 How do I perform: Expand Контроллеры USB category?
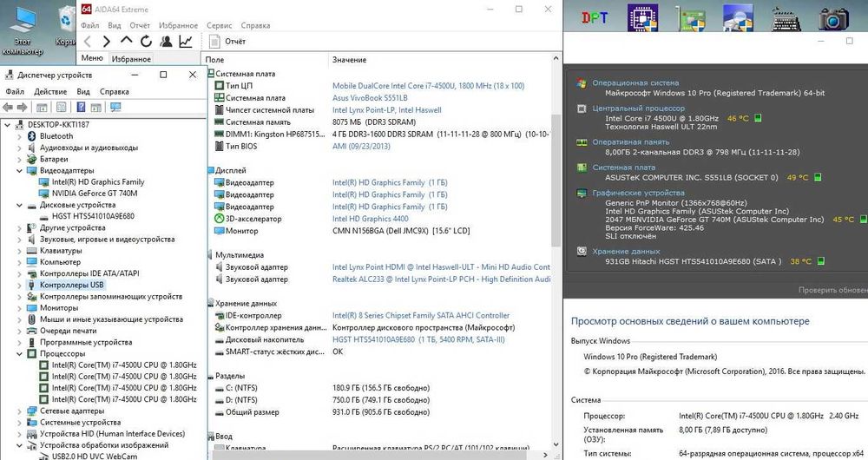19,285
